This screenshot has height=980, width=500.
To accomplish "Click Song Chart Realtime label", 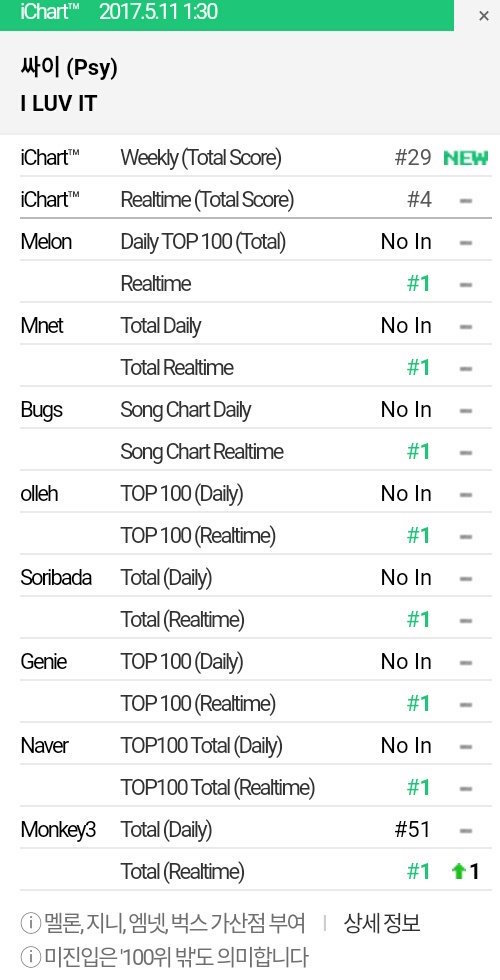I will click(202, 452).
